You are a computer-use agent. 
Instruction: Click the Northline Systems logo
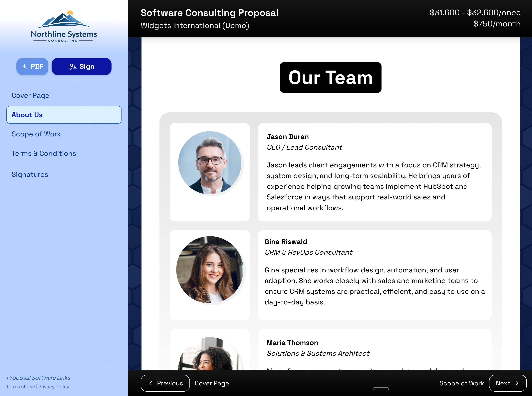pyautogui.click(x=64, y=26)
